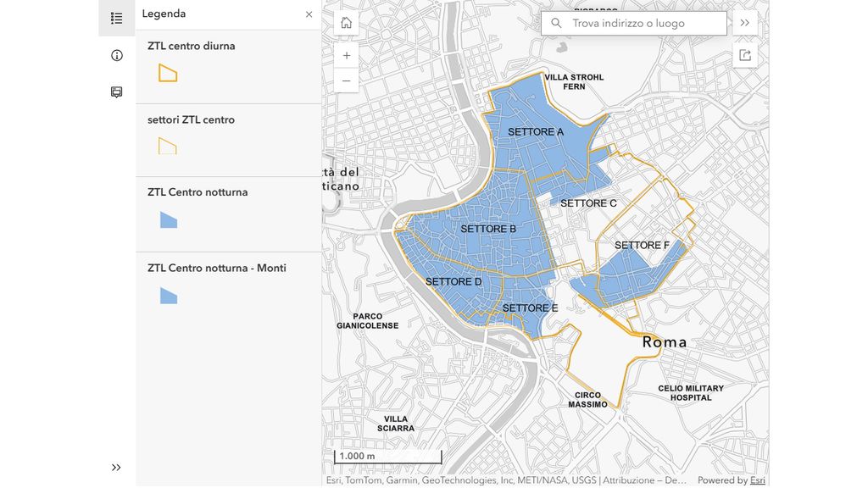The width and height of the screenshot is (868, 488).
Task: Open the search suggestions by clicking the search box
Action: (x=636, y=23)
